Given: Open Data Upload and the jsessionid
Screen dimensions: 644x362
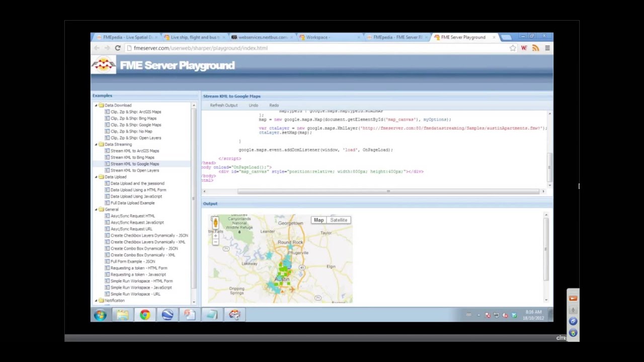Looking at the screenshot, I should (x=137, y=184).
